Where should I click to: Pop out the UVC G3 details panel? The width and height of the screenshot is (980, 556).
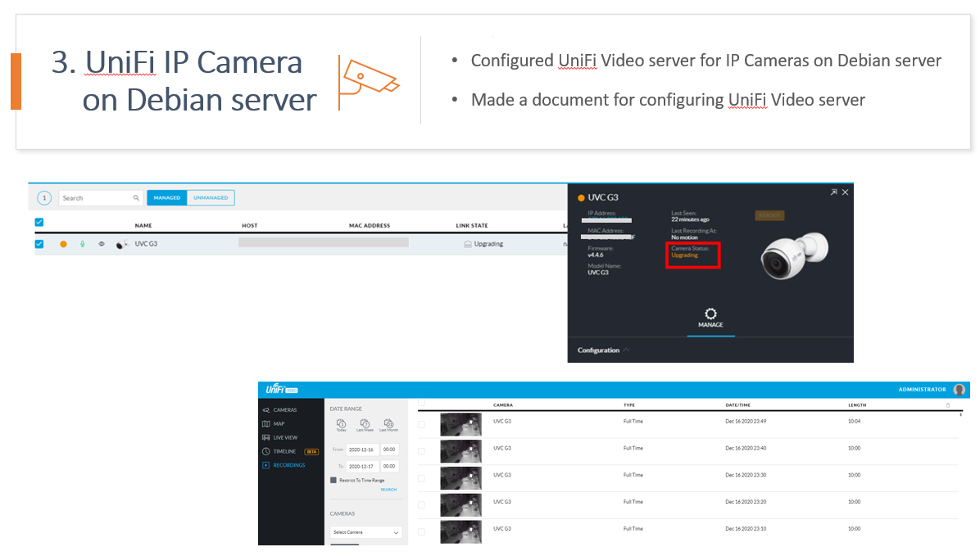click(833, 192)
